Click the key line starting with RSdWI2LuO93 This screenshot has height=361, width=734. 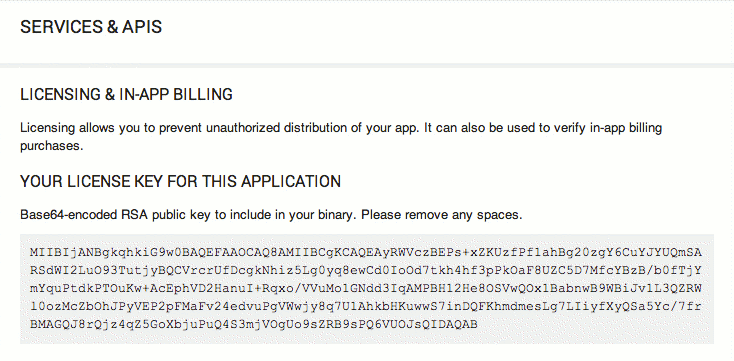(366, 271)
